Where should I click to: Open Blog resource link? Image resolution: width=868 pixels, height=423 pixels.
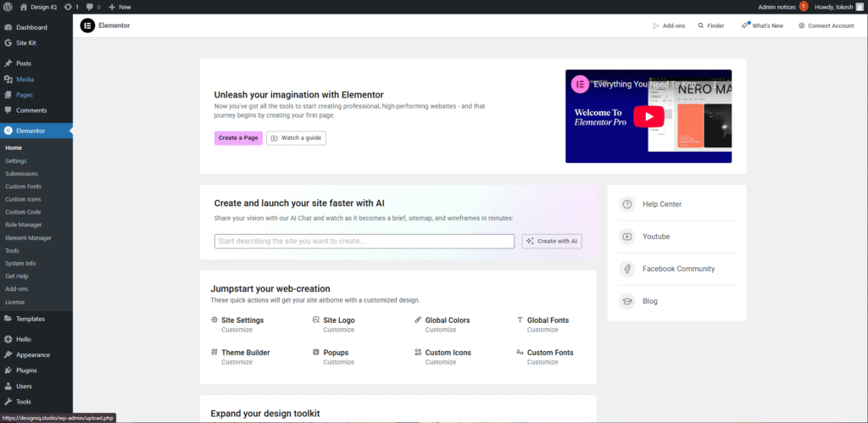650,301
